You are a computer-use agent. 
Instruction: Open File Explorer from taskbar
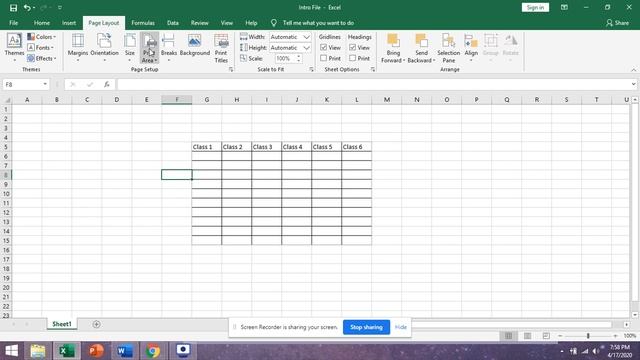38,351
